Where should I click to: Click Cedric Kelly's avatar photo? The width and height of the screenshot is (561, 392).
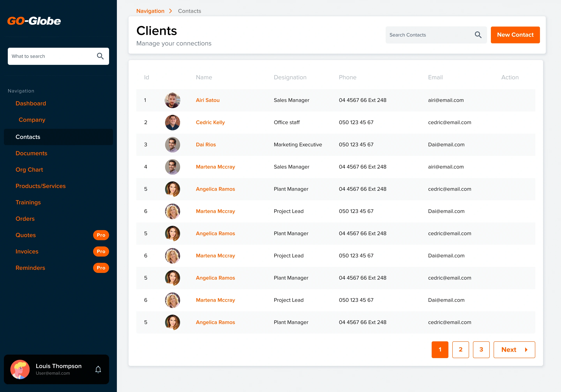click(173, 122)
